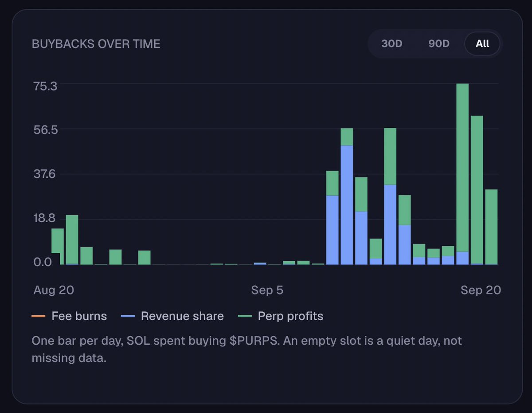Click the last bar above Sep 20

tap(491, 227)
